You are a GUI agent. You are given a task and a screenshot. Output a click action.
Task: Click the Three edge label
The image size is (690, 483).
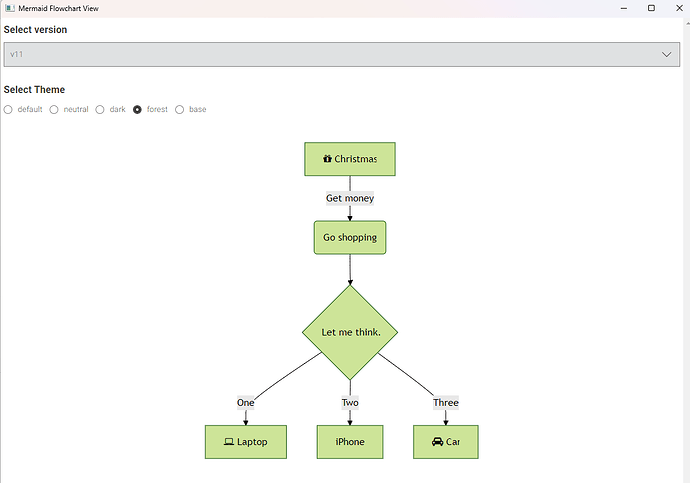pos(446,403)
